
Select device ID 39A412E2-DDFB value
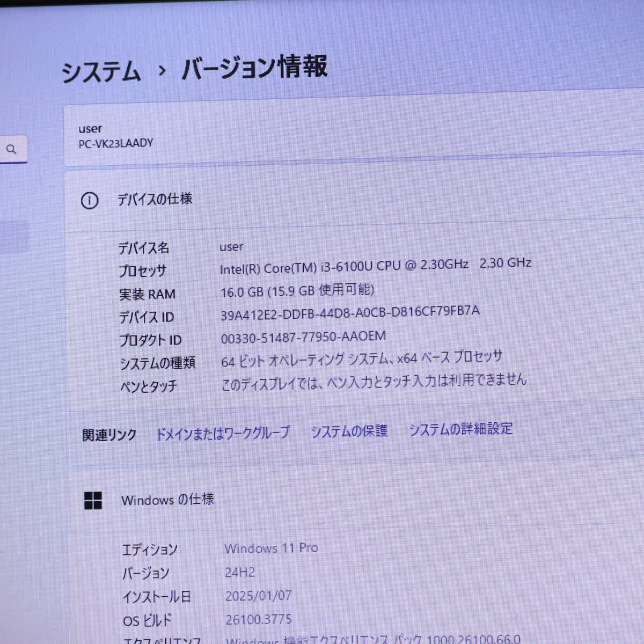coord(350,313)
